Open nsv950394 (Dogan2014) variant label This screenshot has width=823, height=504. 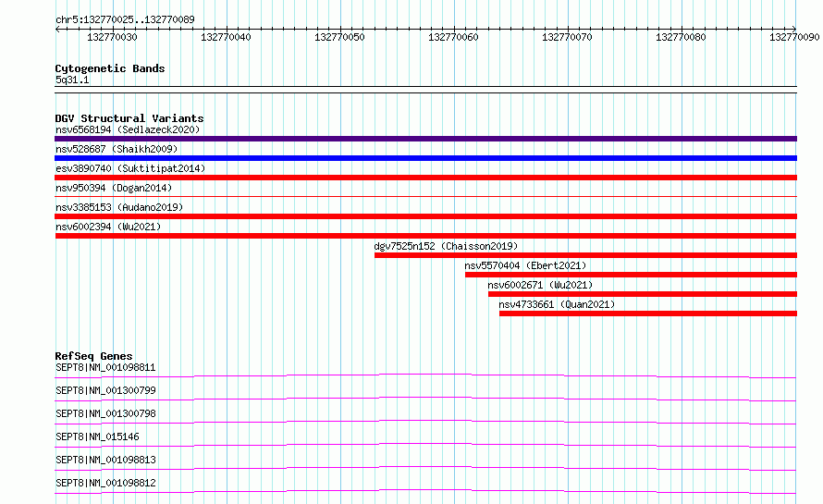pyautogui.click(x=114, y=188)
